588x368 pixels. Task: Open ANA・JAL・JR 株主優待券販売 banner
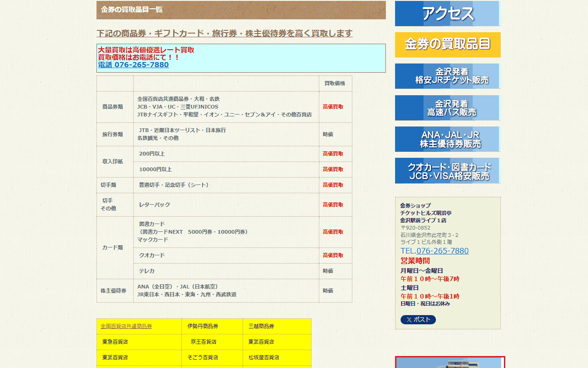pyautogui.click(x=447, y=139)
